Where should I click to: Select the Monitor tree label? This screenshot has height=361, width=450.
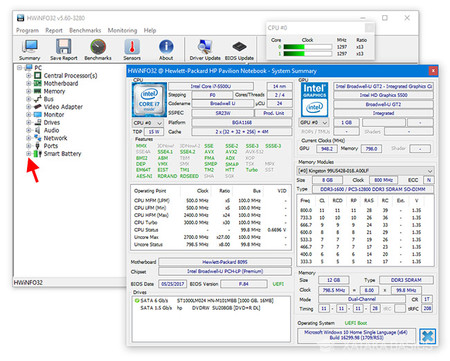(54, 115)
